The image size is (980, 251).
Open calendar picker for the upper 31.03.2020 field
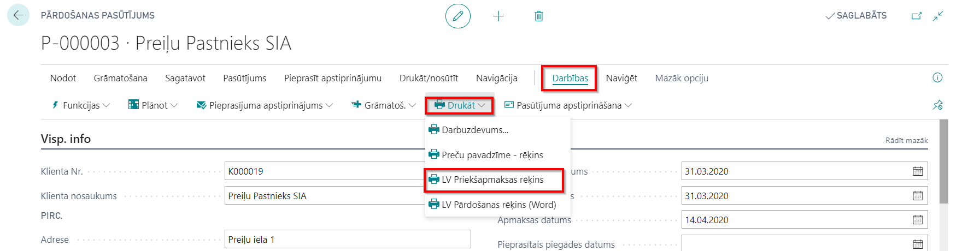[x=918, y=171]
